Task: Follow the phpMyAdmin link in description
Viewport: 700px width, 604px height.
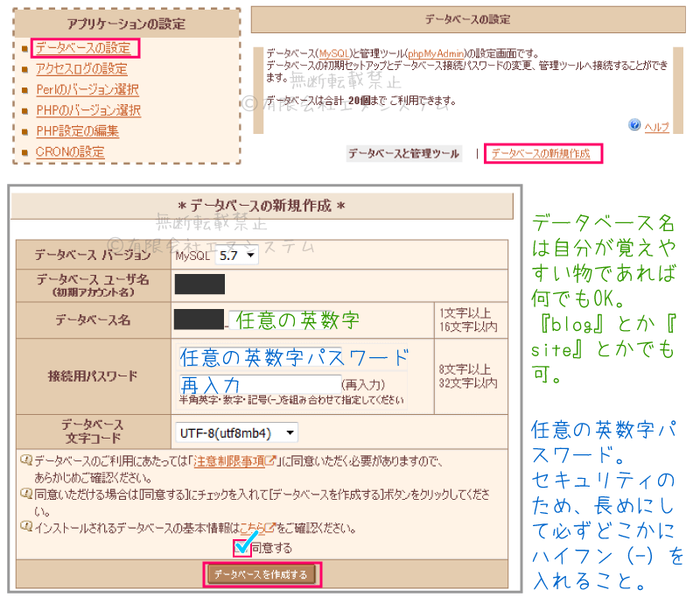Action: (436, 53)
